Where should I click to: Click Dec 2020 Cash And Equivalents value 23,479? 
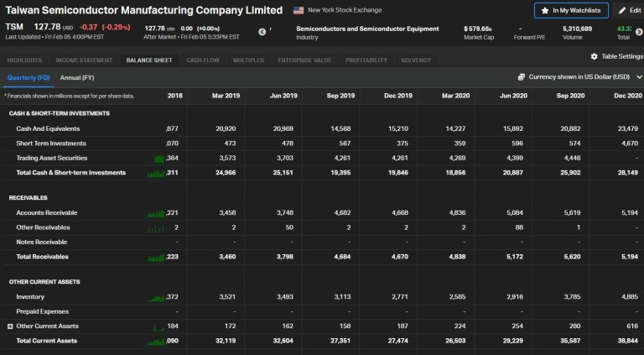[628, 128]
